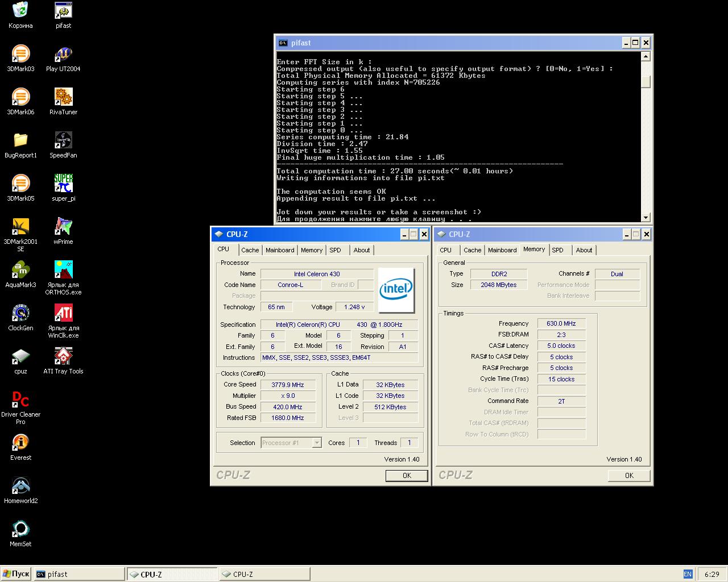Viewport: 728px width, 582px height.
Task: Open About tab in left CPU-Z window
Action: (362, 250)
